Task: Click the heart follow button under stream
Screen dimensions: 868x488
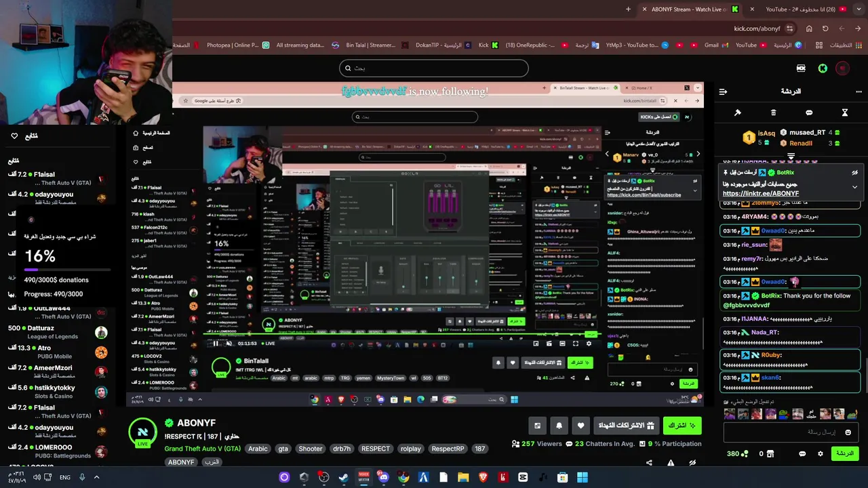Action: coord(580,426)
